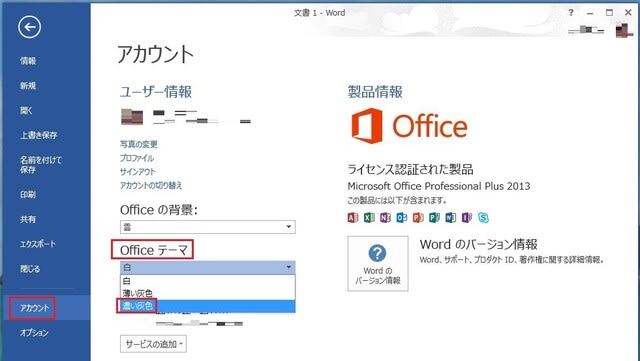Choose 白 from the theme list
Screen dimensions: 640x361
point(208,281)
